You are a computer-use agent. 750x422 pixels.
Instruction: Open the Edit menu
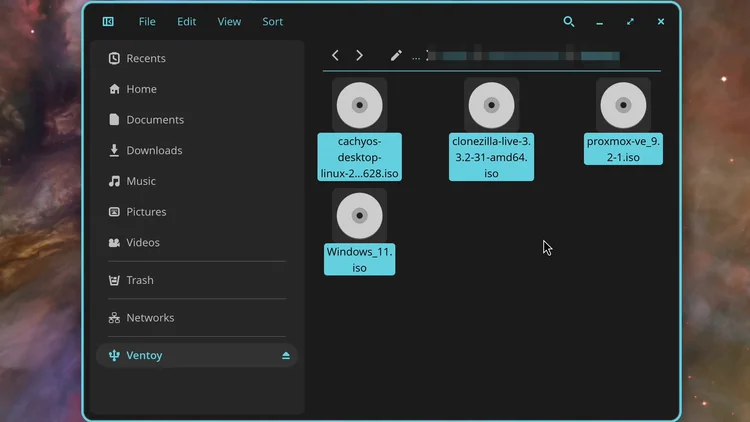pos(187,22)
